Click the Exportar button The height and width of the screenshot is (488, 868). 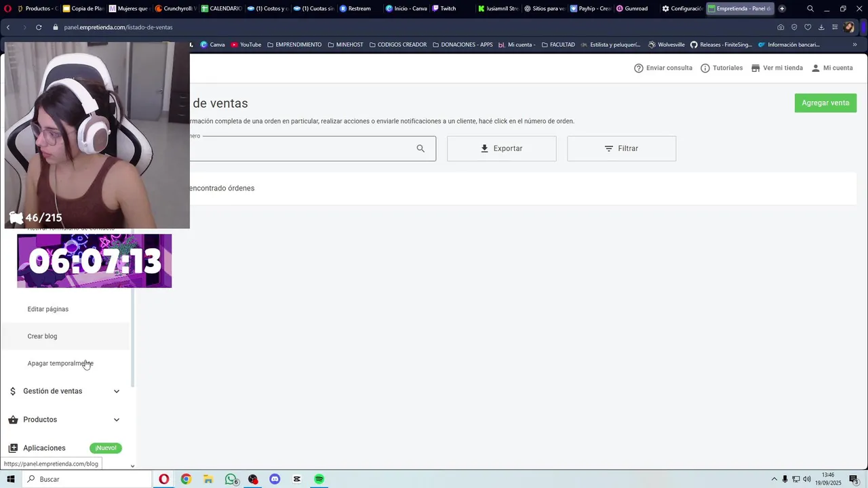[501, 148]
